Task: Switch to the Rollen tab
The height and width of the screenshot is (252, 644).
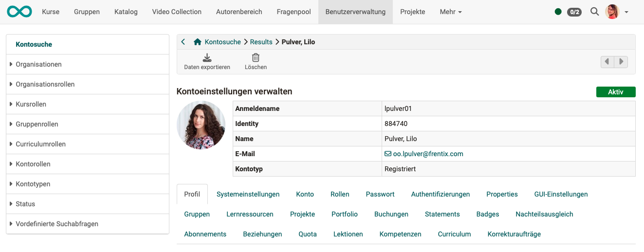Action: [x=340, y=194]
